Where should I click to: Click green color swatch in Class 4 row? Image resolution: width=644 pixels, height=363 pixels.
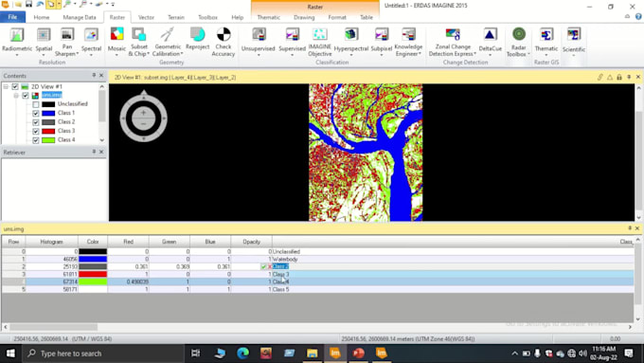[93, 281]
